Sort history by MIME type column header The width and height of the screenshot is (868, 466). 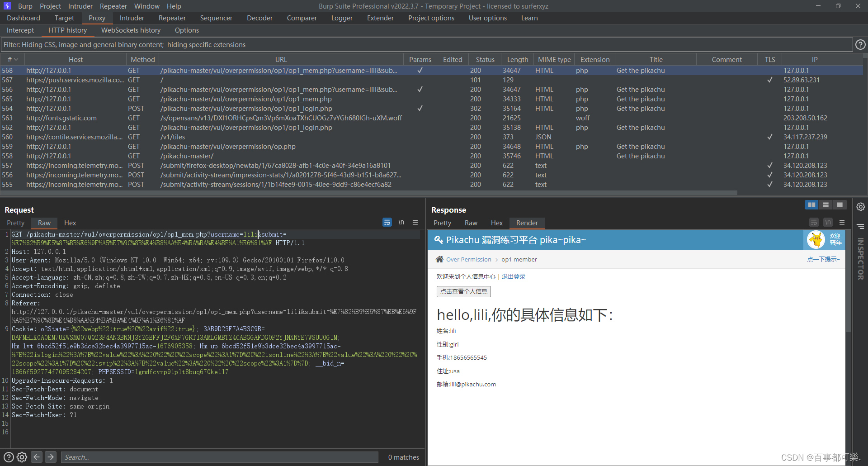(554, 60)
